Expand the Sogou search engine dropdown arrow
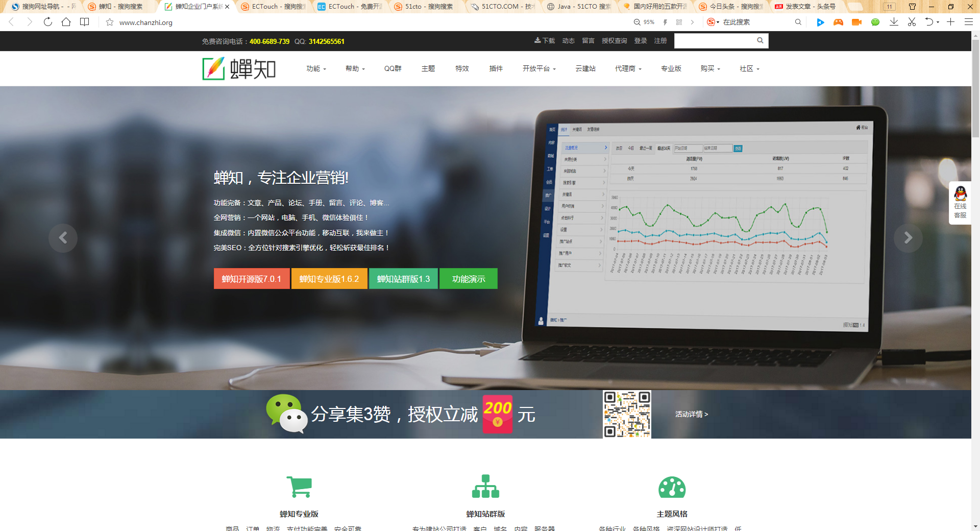The width and height of the screenshot is (980, 531). (x=718, y=22)
